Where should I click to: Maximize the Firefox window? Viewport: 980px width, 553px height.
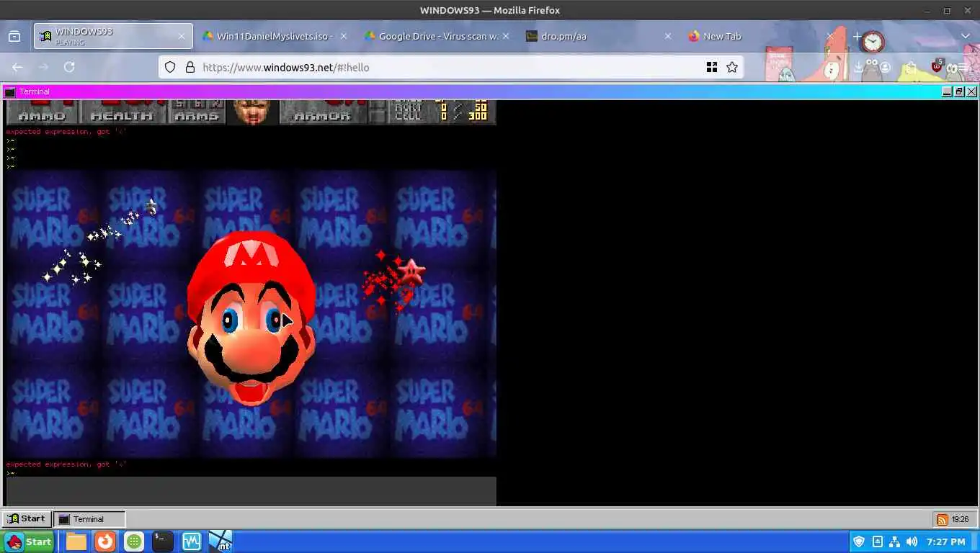[x=947, y=10]
